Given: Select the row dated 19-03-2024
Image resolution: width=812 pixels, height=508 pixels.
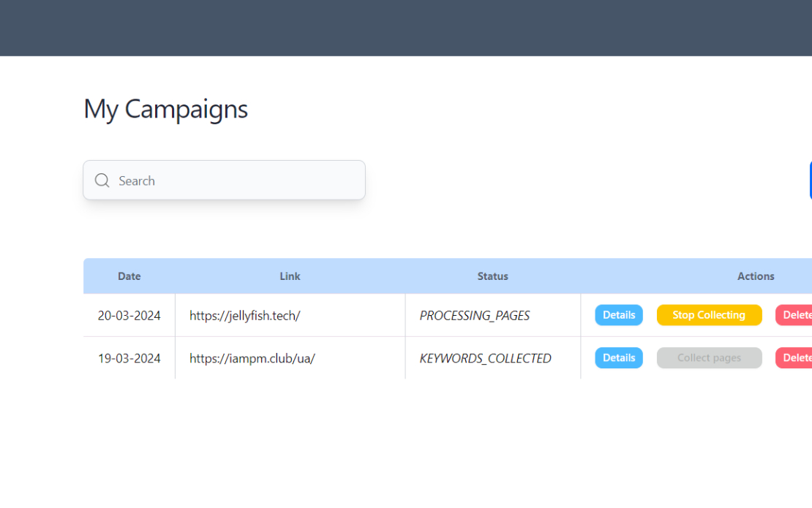Looking at the screenshot, I should coord(129,358).
